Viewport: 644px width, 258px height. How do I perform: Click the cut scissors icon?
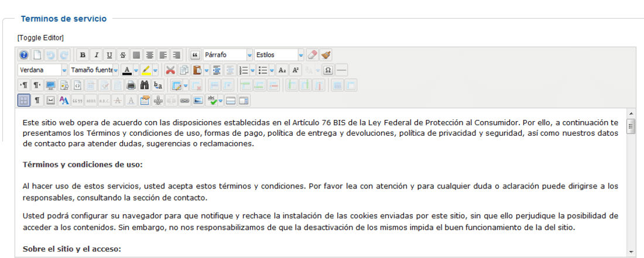pos(170,70)
